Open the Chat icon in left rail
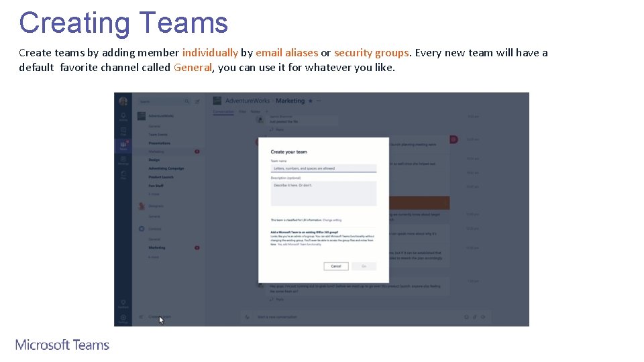 (x=123, y=131)
